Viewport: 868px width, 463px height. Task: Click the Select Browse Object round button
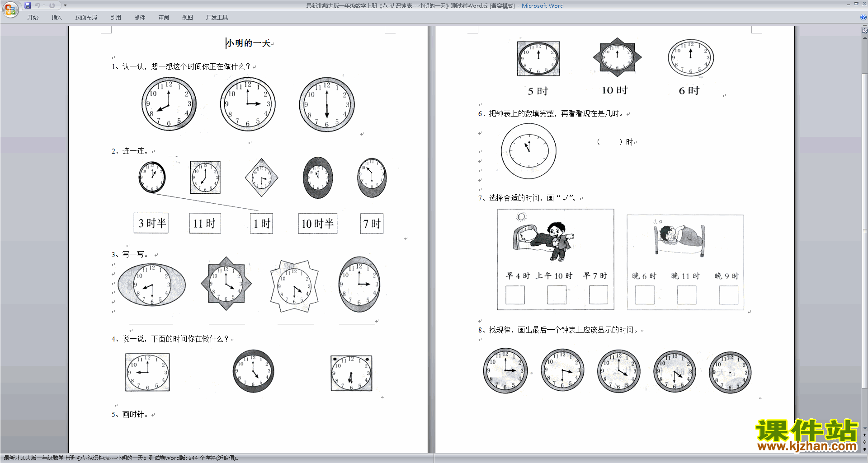click(864, 442)
